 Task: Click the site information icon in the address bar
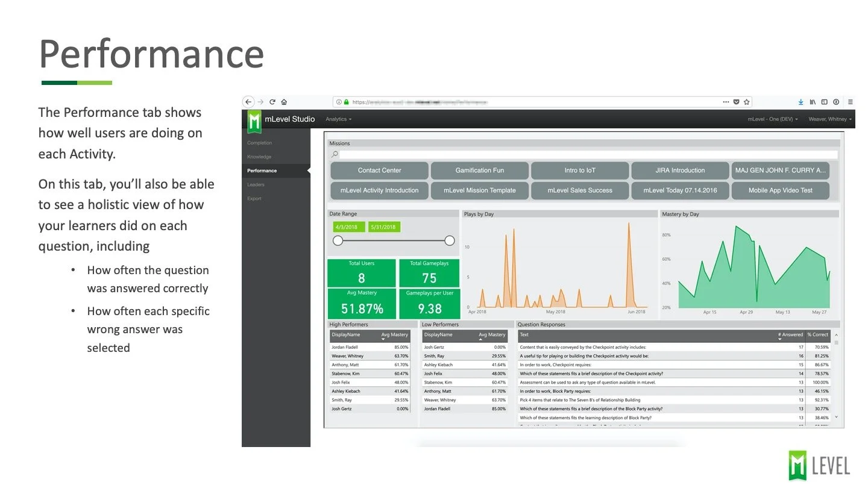[x=339, y=102]
